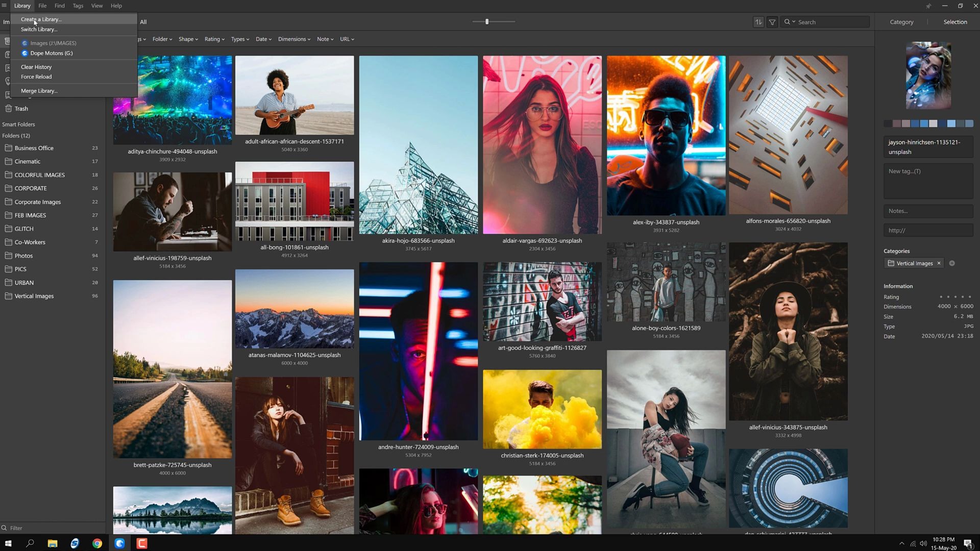The height and width of the screenshot is (551, 980).
Task: Drag the zoom slider control
Action: 486,21
